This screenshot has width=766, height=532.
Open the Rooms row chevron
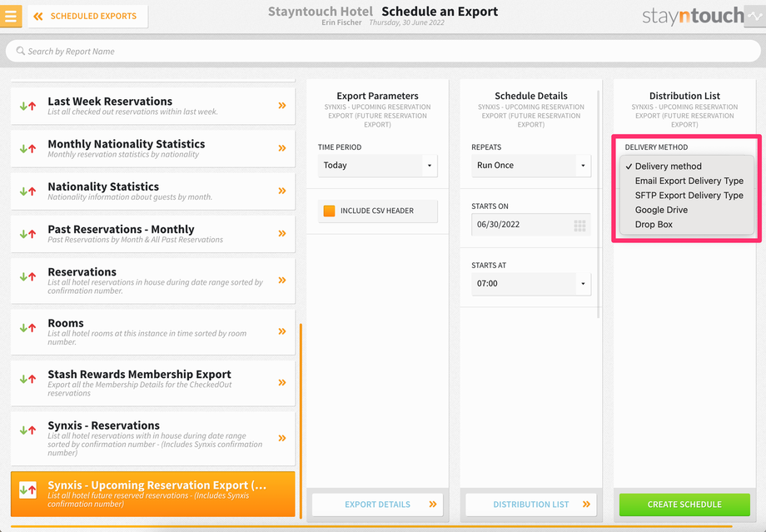pos(282,331)
